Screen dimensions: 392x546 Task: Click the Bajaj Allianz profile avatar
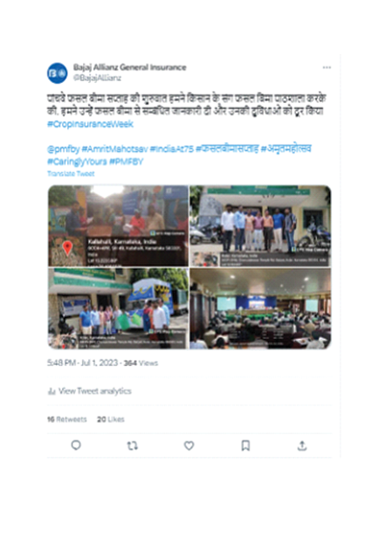(58, 73)
